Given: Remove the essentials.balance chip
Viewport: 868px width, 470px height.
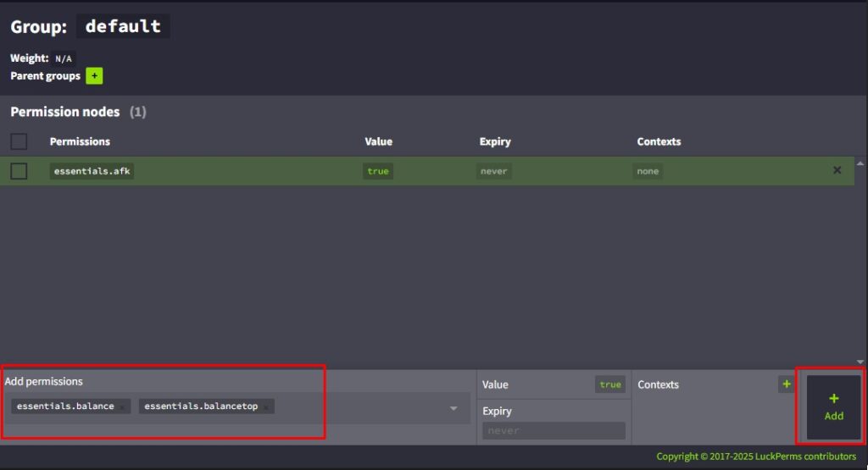Looking at the screenshot, I should point(122,407).
